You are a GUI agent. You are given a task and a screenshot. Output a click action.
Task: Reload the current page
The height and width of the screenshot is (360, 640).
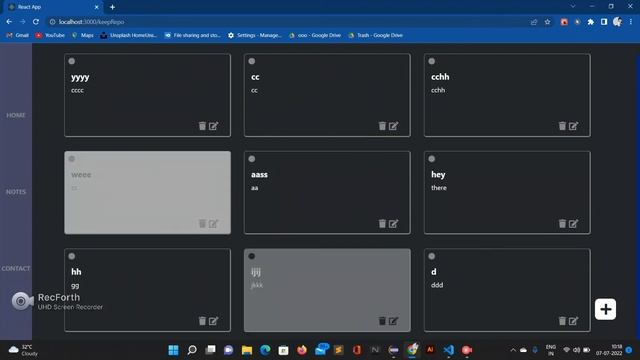(x=36, y=22)
